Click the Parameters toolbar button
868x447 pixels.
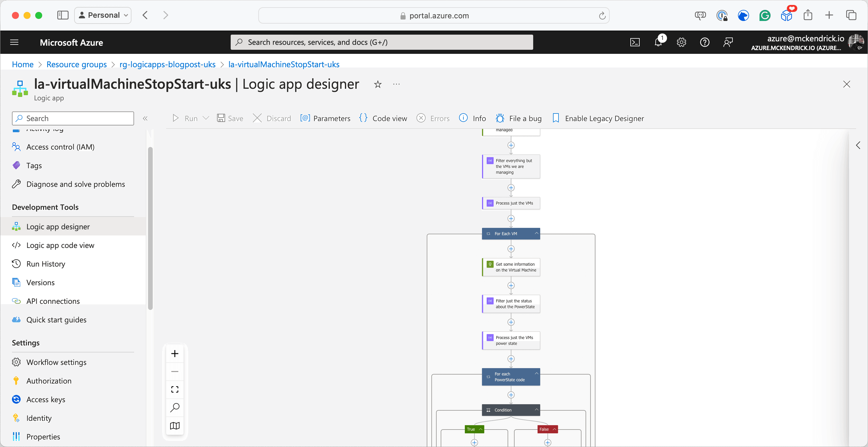coord(325,118)
